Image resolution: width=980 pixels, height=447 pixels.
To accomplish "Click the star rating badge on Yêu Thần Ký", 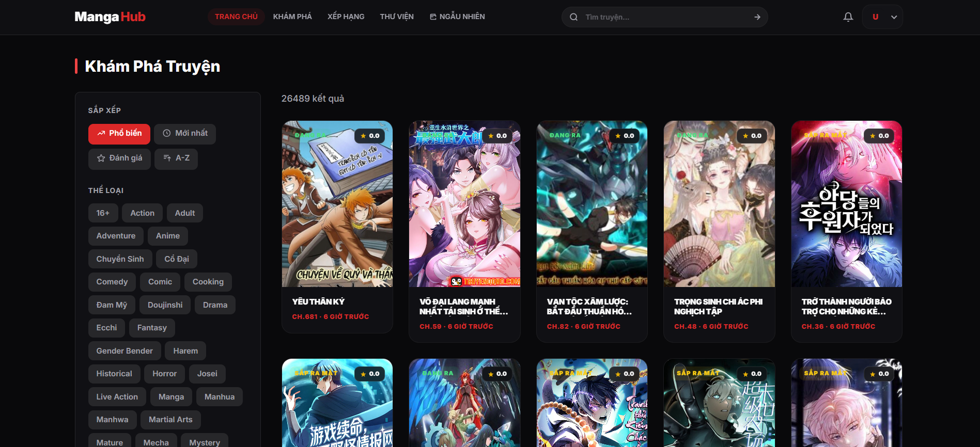I will click(x=370, y=136).
